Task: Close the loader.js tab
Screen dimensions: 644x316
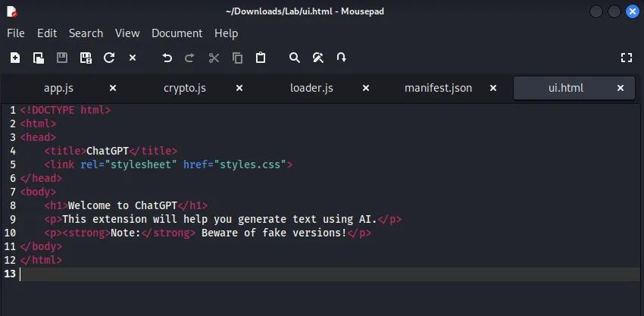Action: (366, 88)
